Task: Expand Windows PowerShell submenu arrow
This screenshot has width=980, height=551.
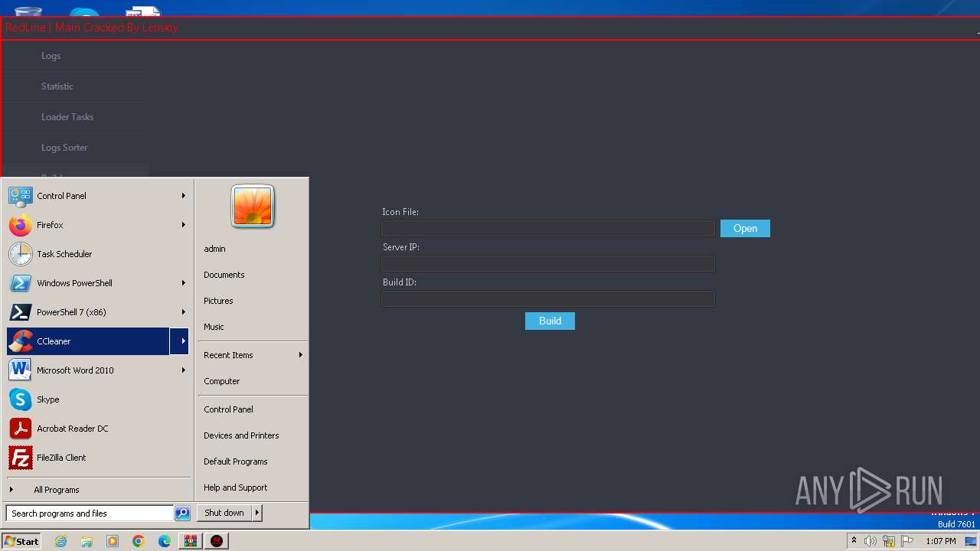Action: 184,283
